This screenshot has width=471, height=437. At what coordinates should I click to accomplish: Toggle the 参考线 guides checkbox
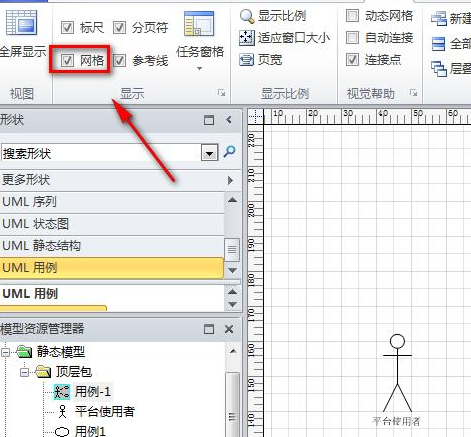pyautogui.click(x=119, y=60)
